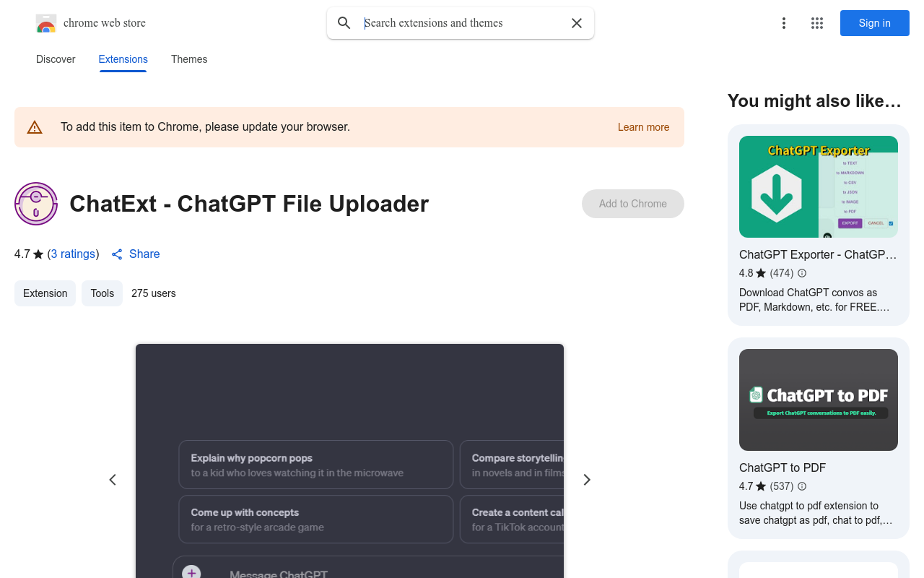Click the 4.7 rating beside 3 ratings
This screenshot has height=578, width=924.
(x=22, y=254)
